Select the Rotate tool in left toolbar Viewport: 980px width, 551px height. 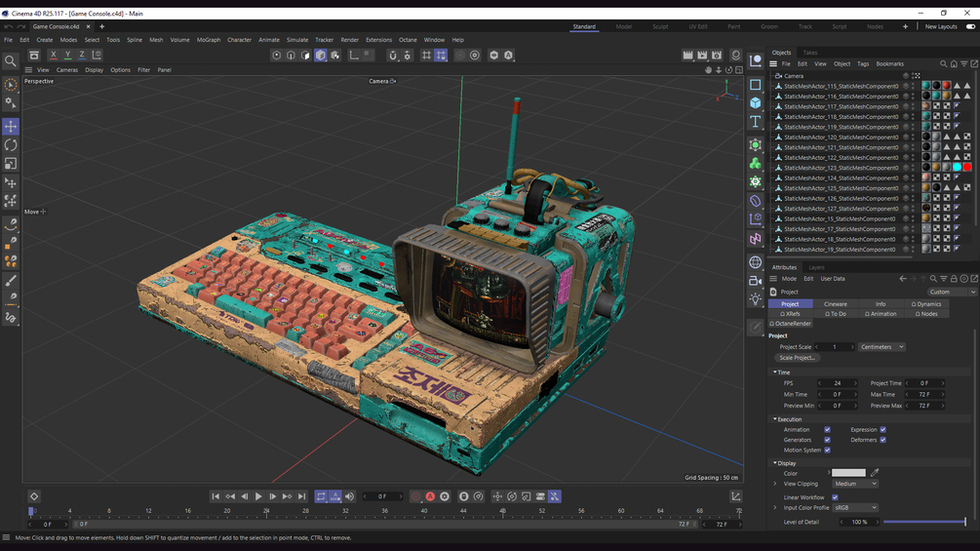click(x=11, y=145)
